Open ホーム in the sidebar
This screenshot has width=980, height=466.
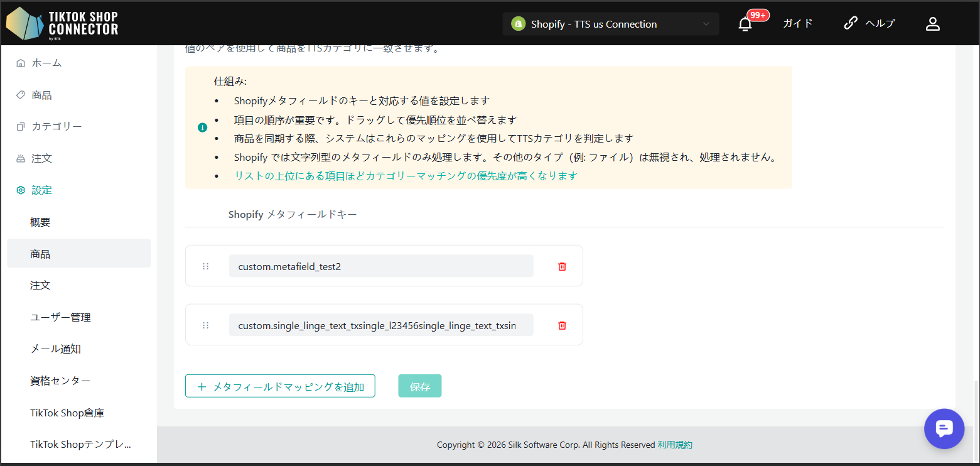[x=46, y=63]
